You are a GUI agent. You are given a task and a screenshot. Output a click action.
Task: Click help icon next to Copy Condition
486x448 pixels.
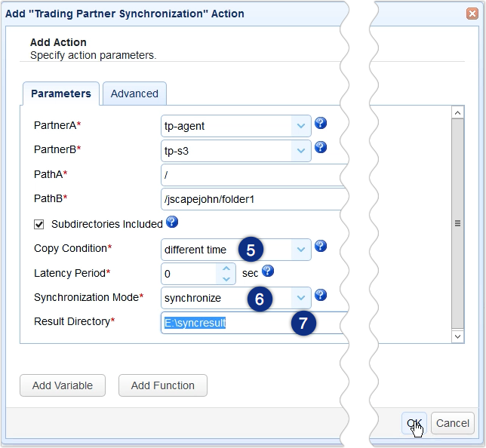[320, 247]
